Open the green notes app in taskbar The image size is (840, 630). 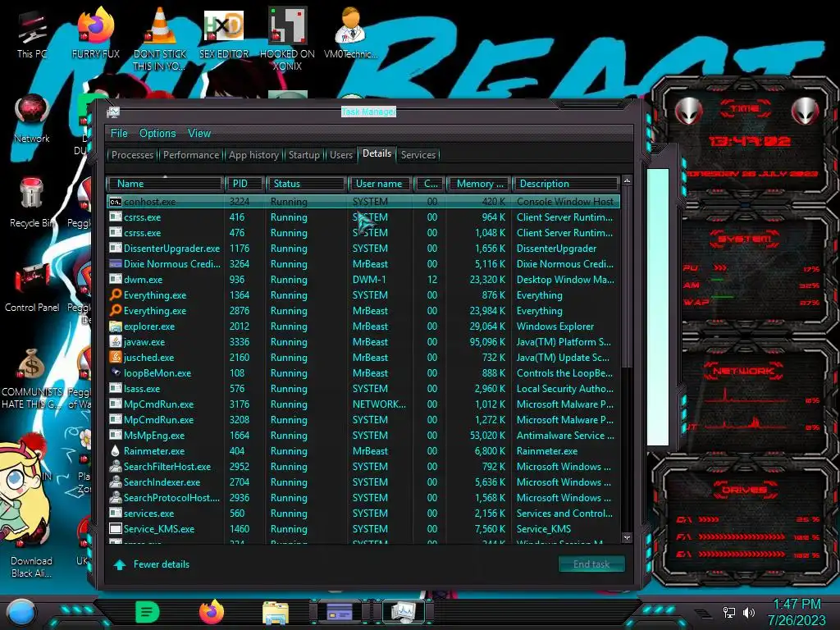click(x=148, y=612)
